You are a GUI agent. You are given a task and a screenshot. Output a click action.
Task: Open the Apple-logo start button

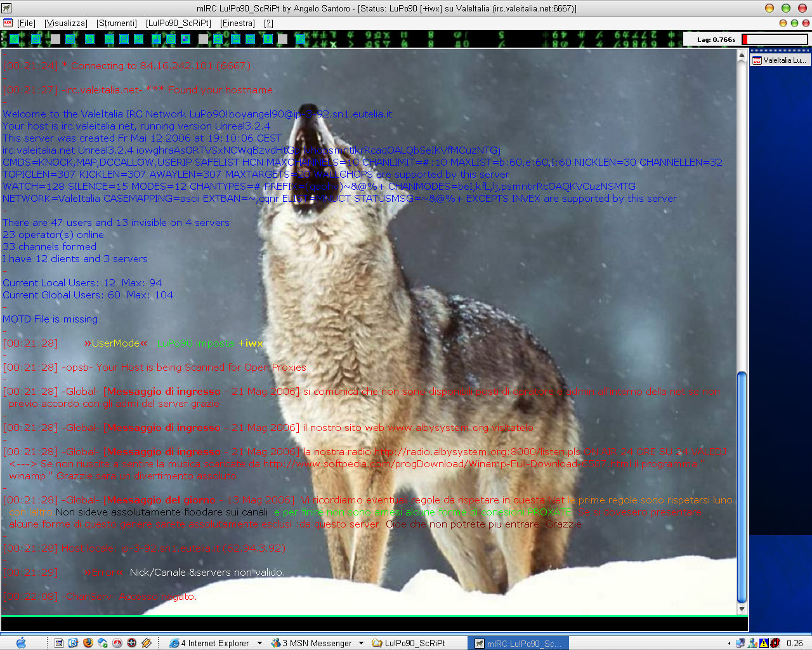click(x=21, y=643)
